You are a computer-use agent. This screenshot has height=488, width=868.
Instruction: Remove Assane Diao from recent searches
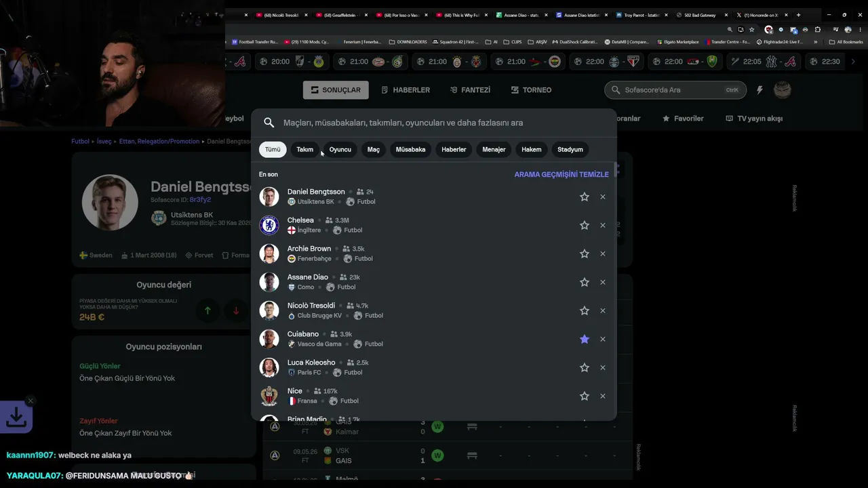click(603, 282)
